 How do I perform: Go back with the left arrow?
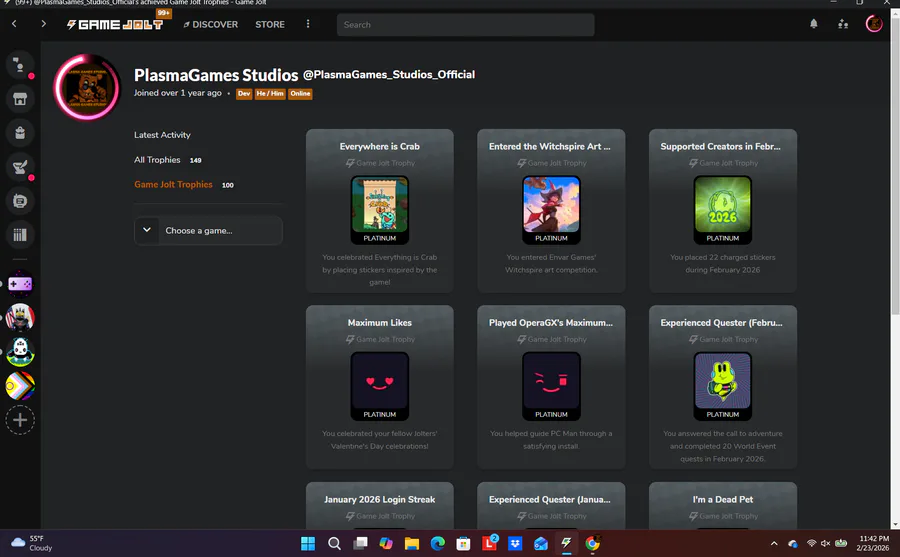tap(14, 24)
